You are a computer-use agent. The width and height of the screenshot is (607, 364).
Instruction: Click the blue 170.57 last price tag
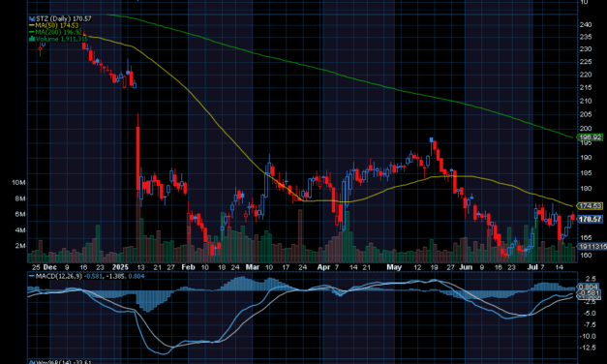pos(590,219)
